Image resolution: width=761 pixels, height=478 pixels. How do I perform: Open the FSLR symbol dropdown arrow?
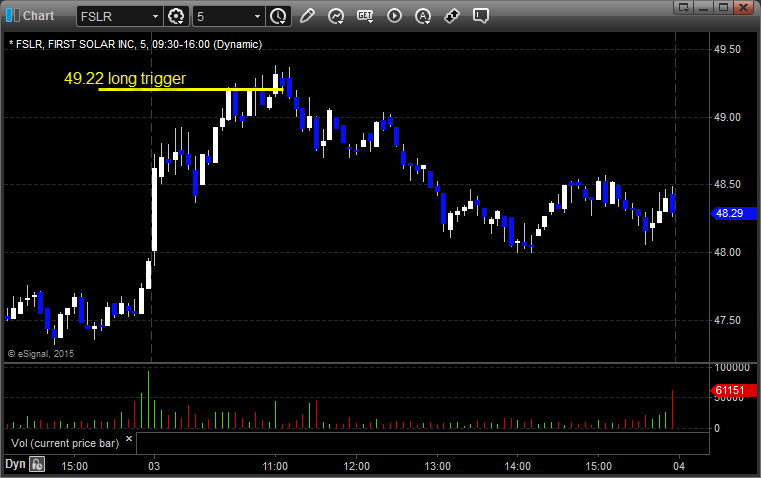click(x=155, y=16)
